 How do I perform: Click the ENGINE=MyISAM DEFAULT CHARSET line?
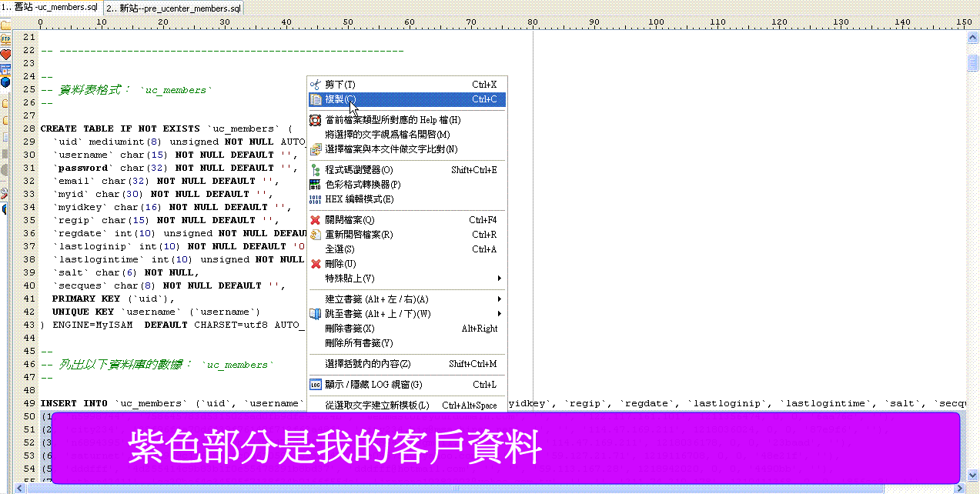pos(173,325)
